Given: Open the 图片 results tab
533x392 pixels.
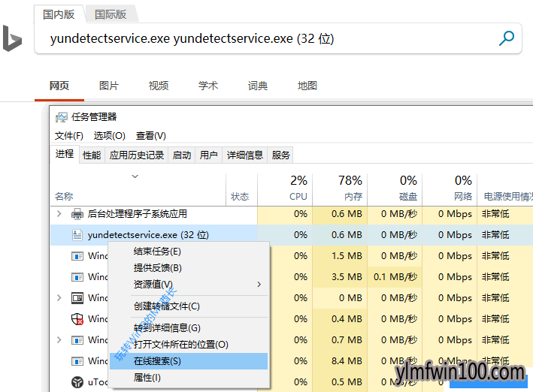Looking at the screenshot, I should pos(109,86).
